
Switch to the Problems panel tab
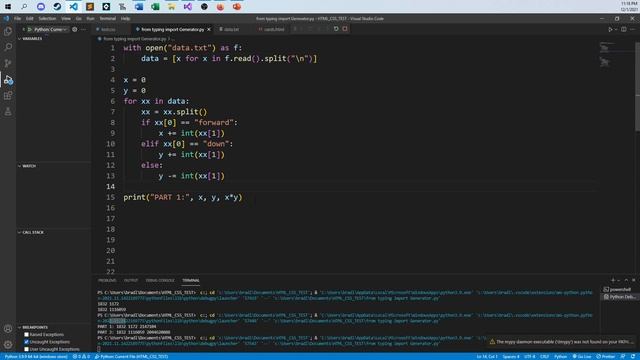[x=107, y=280]
